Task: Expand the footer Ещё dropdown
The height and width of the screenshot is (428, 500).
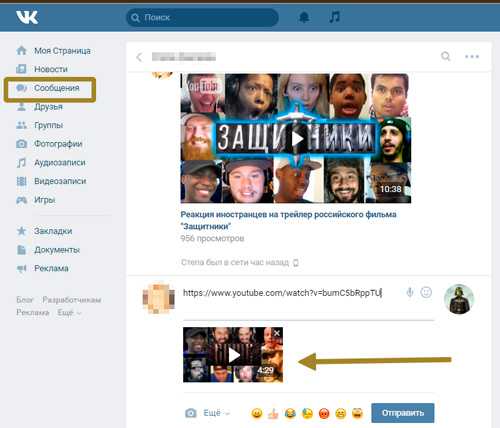Action: click(x=69, y=313)
